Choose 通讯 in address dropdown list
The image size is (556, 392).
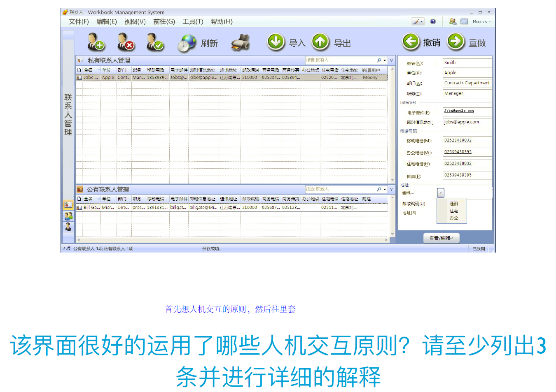pos(453,204)
